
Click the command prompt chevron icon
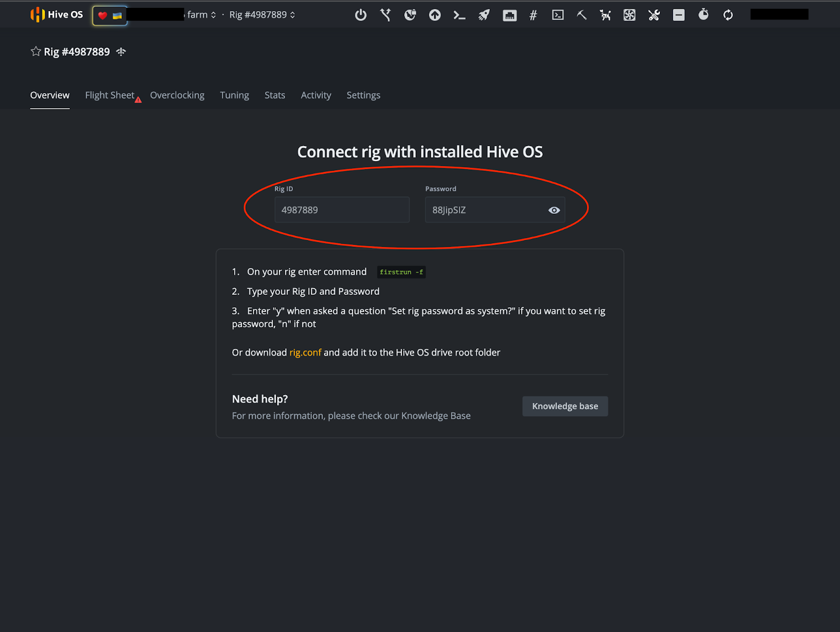459,15
